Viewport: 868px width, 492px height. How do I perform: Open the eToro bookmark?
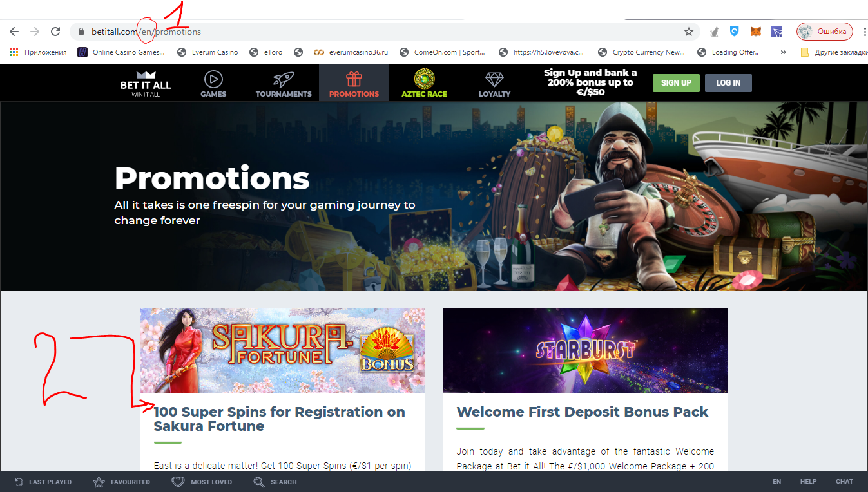pos(266,52)
